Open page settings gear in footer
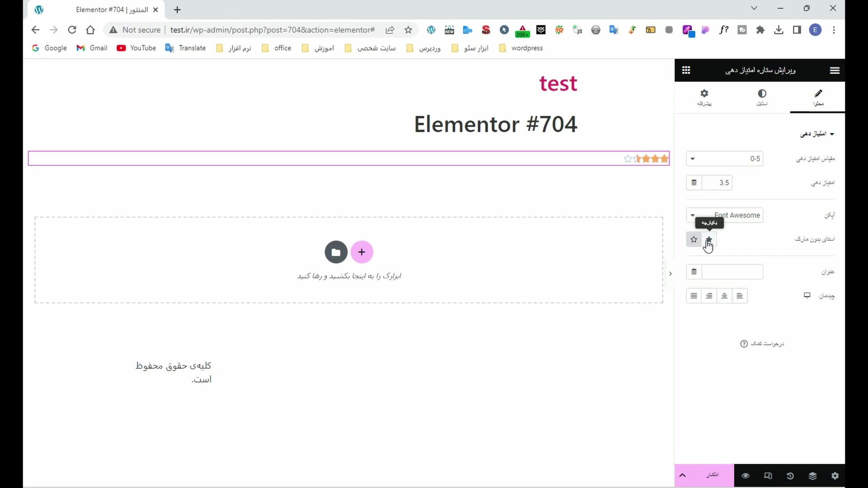 tap(835, 476)
